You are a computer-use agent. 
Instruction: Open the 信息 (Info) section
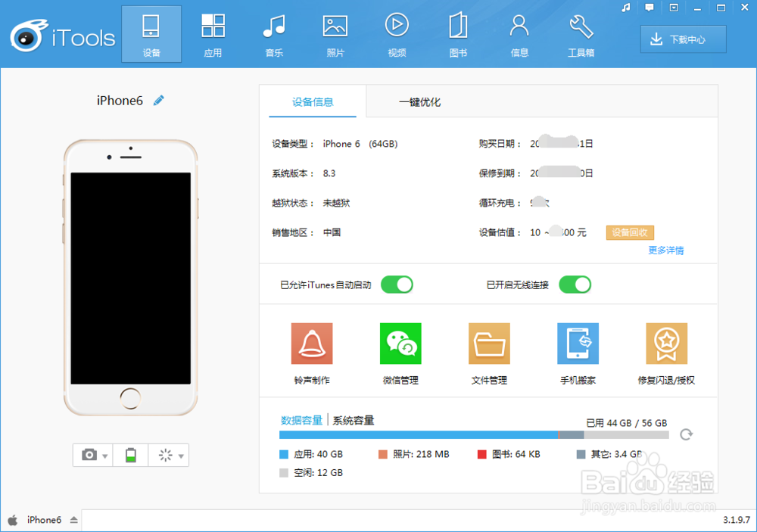click(x=519, y=34)
